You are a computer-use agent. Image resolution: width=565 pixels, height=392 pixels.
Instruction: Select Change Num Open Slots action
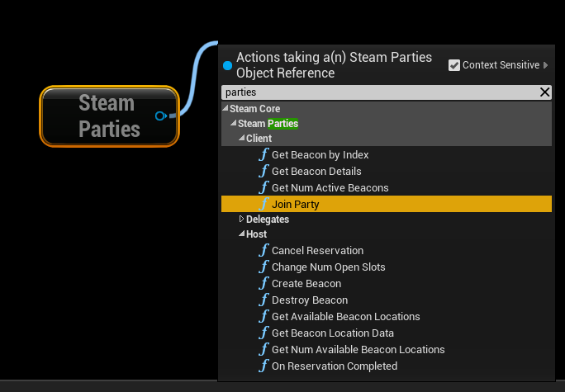pos(328,267)
